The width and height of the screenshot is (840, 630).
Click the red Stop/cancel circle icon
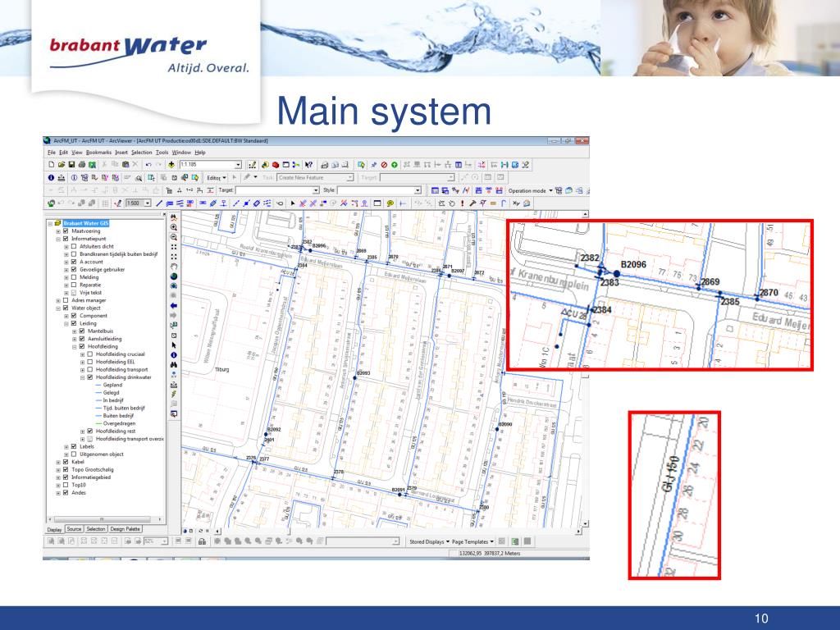[x=384, y=164]
